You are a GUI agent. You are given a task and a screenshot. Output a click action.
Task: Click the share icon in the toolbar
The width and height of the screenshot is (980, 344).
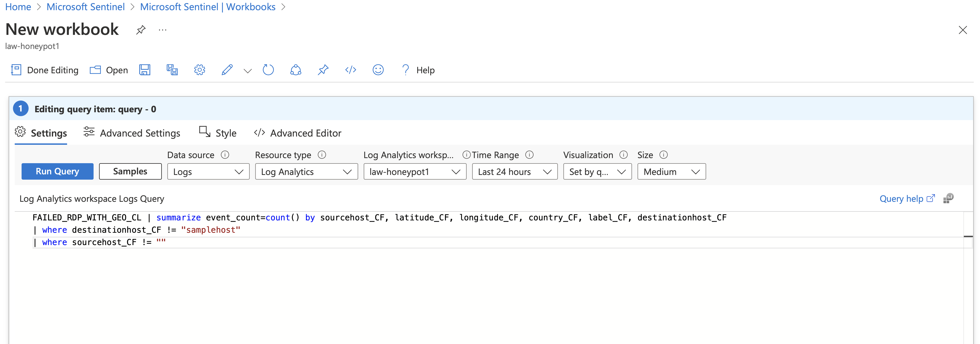296,70
